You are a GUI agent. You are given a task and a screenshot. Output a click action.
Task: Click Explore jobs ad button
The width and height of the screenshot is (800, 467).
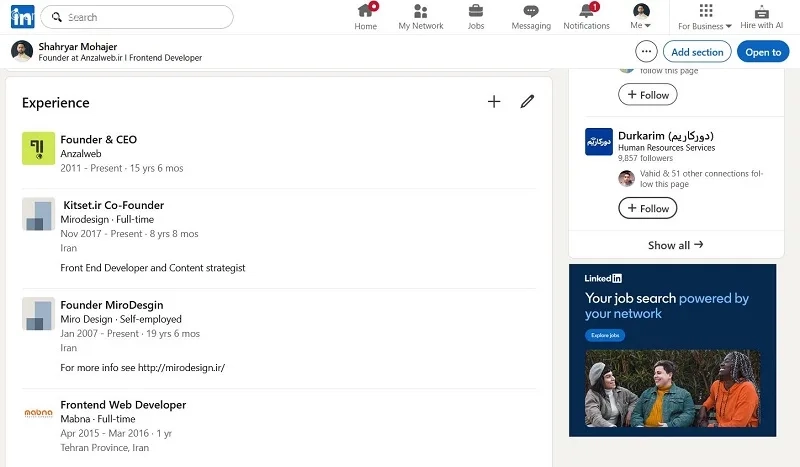605,335
